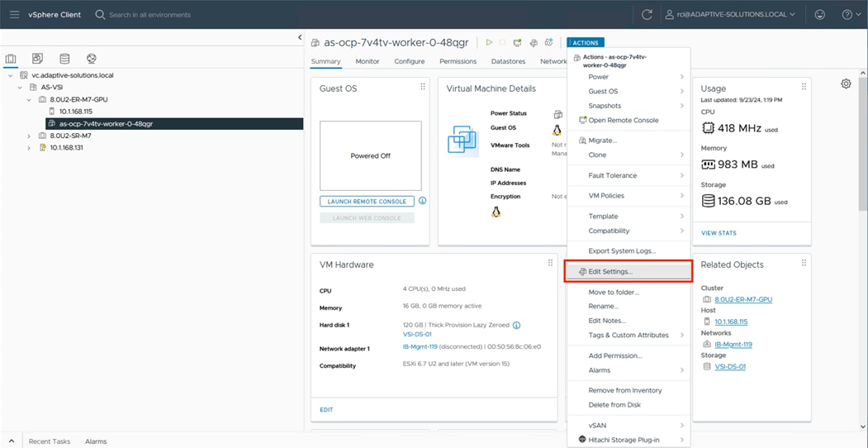Collapse the 8.0U2-ER-M7-GPU cluster node
The height and width of the screenshot is (448, 868).
[30, 100]
